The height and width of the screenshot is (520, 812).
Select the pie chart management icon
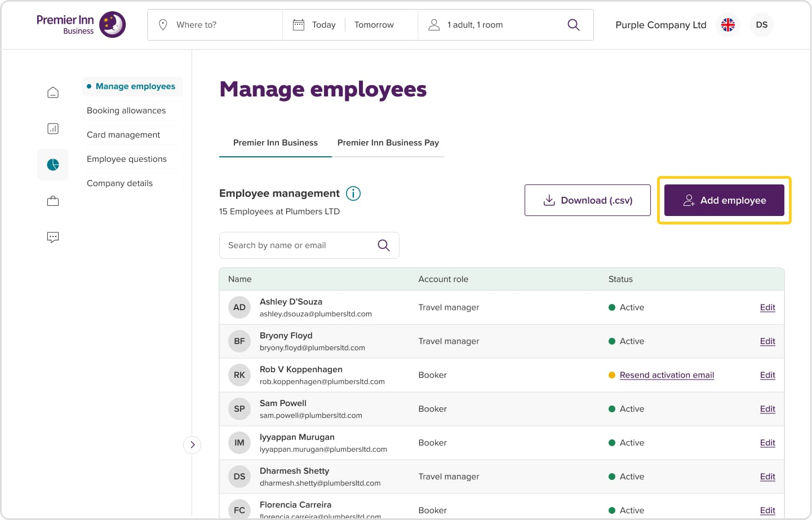(x=53, y=165)
